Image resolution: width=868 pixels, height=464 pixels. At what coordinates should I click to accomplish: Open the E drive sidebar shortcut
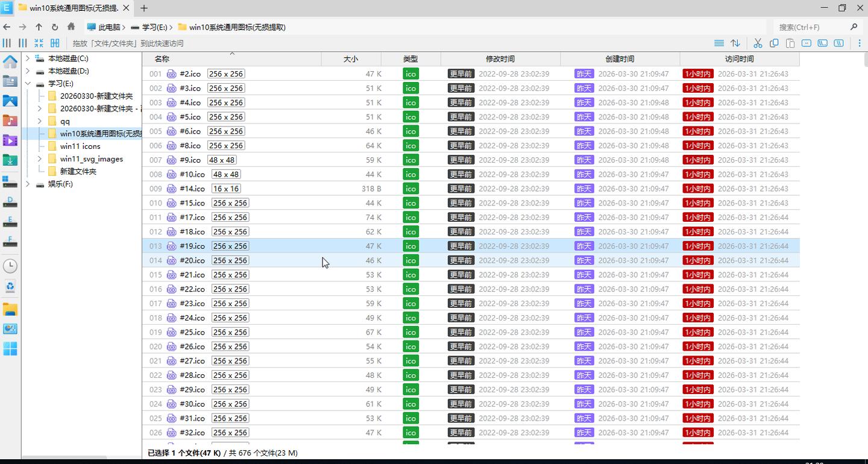(10, 221)
